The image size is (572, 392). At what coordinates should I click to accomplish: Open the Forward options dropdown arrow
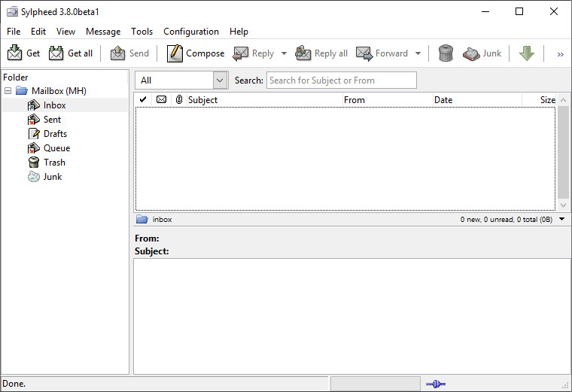pos(418,53)
